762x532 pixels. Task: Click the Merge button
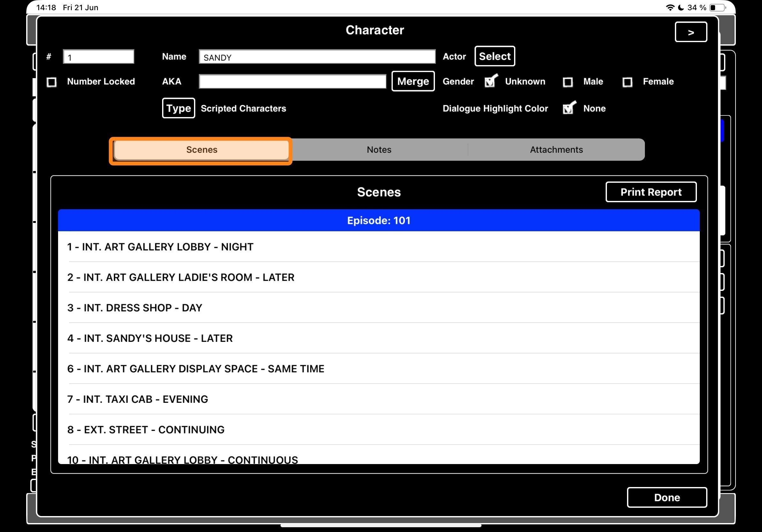point(413,81)
